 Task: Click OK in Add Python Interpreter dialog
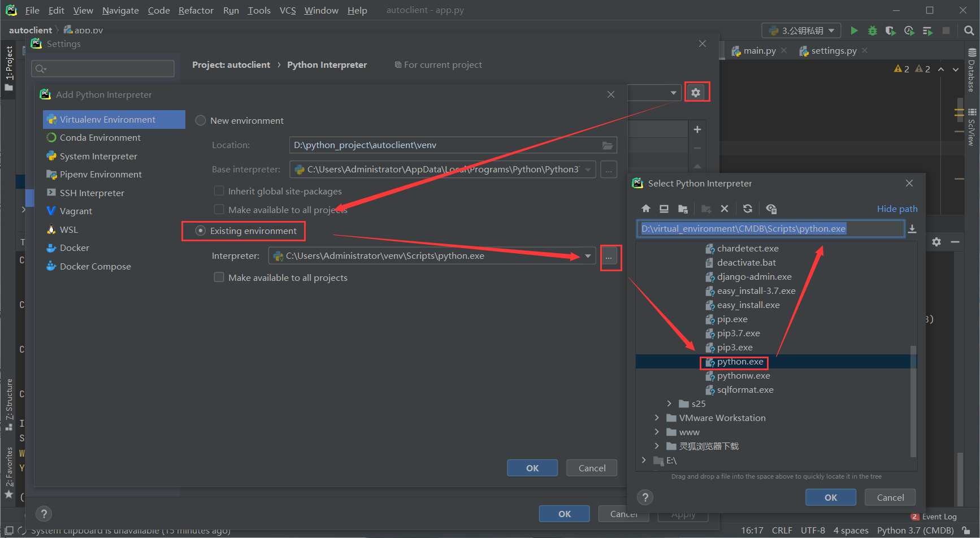pyautogui.click(x=532, y=468)
